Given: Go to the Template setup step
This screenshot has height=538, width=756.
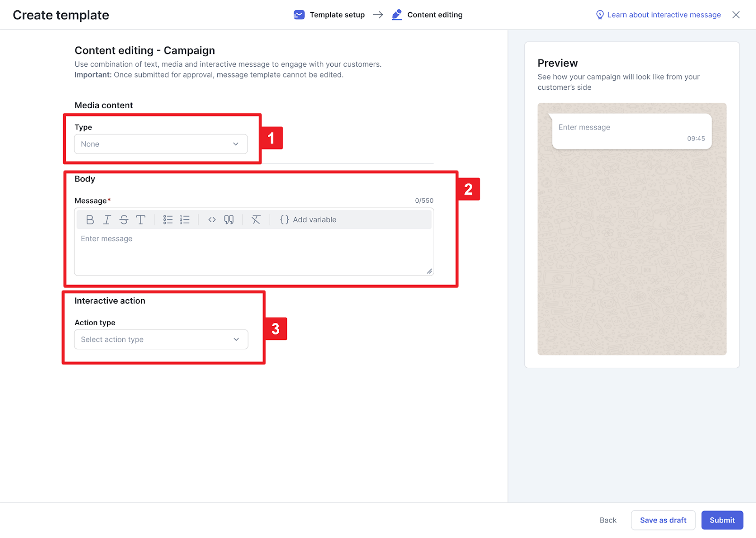Looking at the screenshot, I should (x=329, y=15).
